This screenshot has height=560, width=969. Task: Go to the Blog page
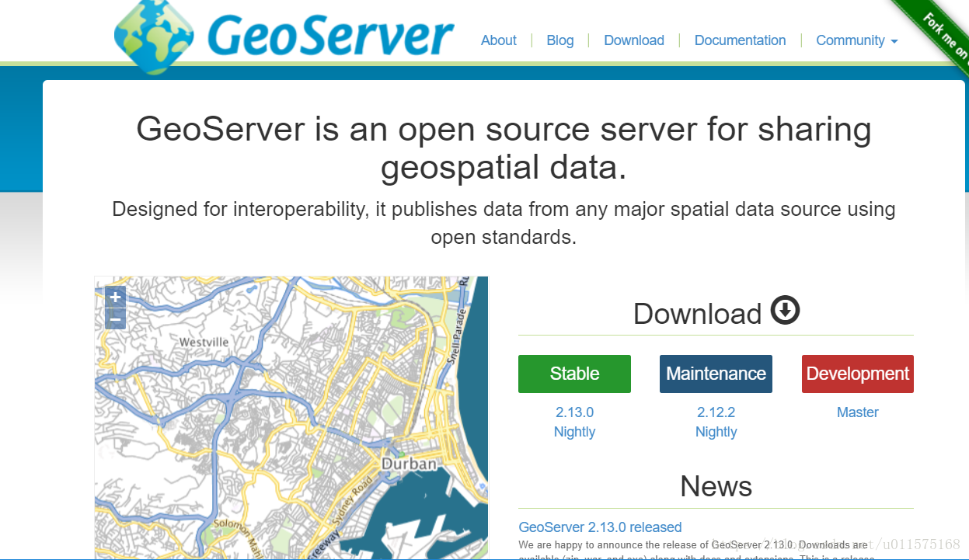pyautogui.click(x=560, y=40)
